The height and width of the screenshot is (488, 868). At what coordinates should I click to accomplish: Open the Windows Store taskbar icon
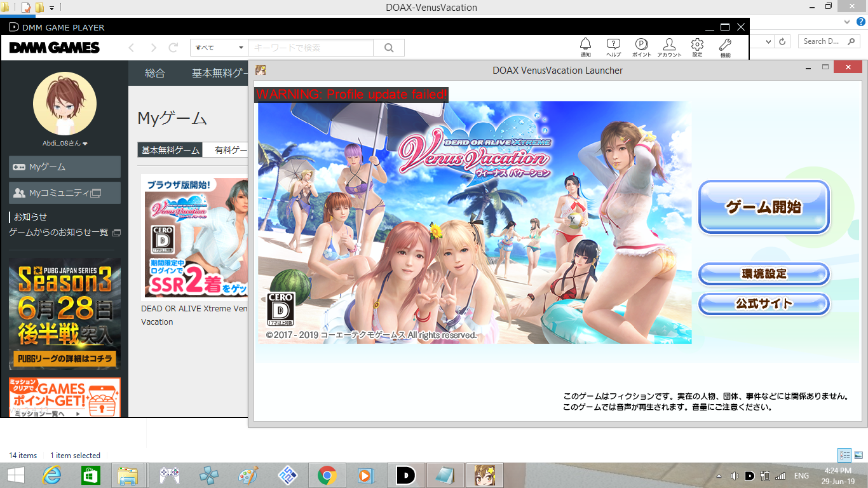pyautogui.click(x=91, y=475)
